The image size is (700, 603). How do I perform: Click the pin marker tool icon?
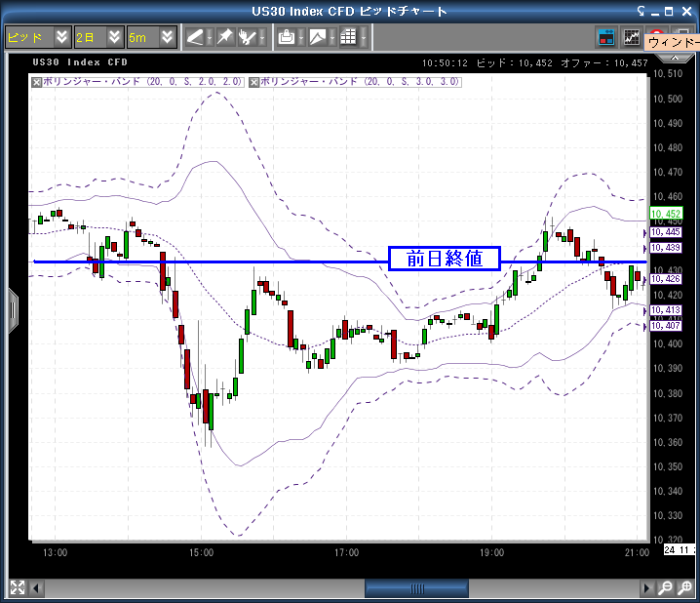click(x=224, y=37)
